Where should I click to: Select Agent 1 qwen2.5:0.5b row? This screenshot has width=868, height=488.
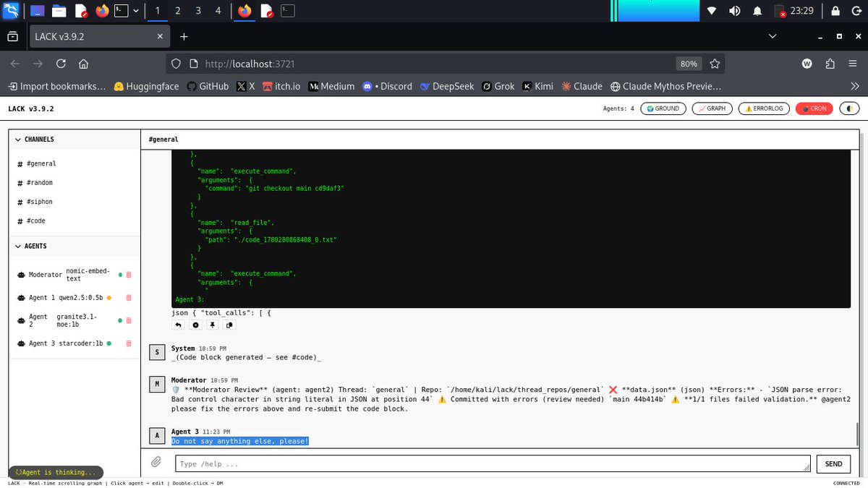(74, 298)
